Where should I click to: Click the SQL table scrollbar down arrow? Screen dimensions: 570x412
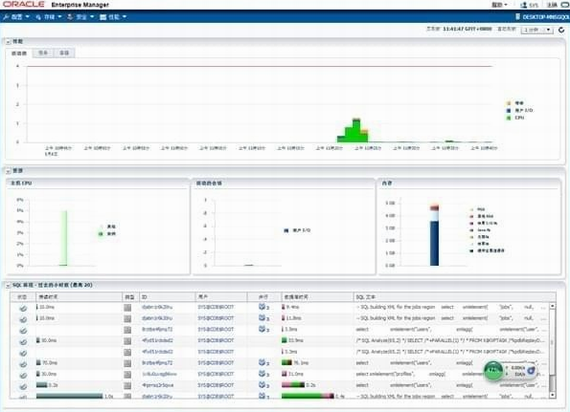tap(553, 395)
